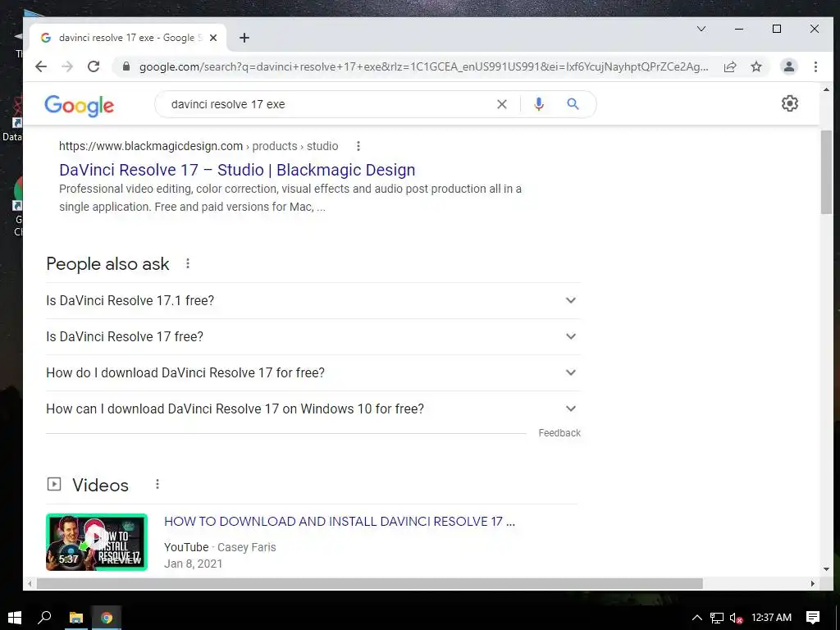This screenshot has height=630, width=840.
Task: Open the Chrome profile avatar menu
Action: [x=788, y=66]
